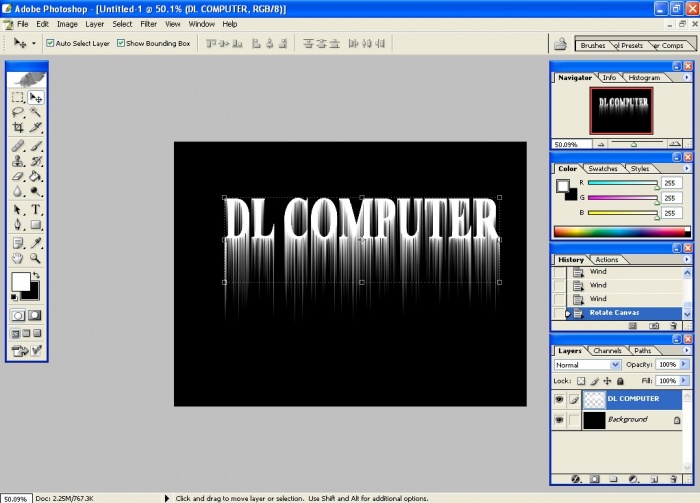Click the Red channel slider
Screen dimensions: 700x503
(x=623, y=183)
